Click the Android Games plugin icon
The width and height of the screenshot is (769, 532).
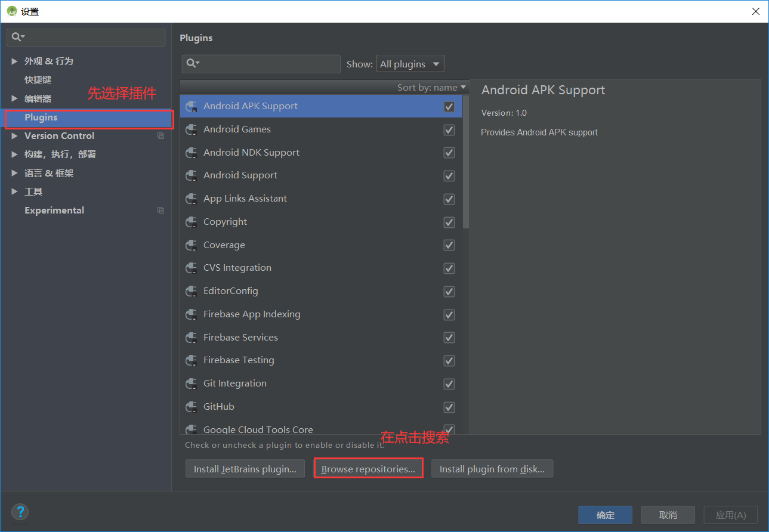192,129
